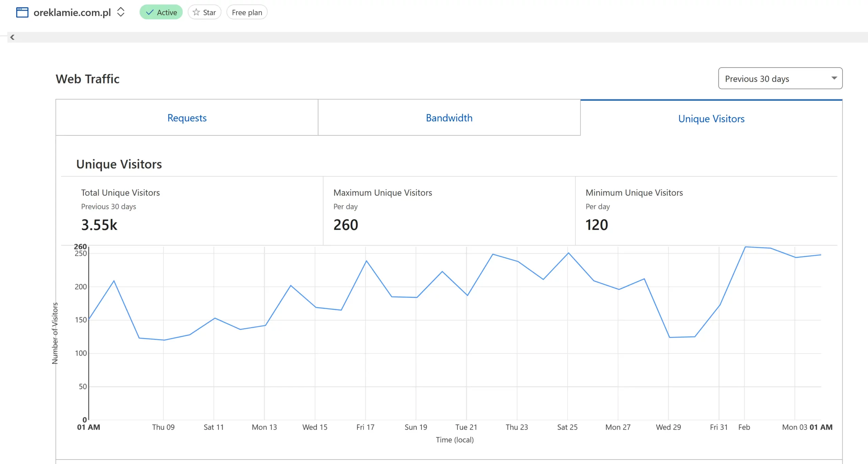Viewport: 868px width, 464px height.
Task: Click the browser window site icon
Action: coord(22,13)
